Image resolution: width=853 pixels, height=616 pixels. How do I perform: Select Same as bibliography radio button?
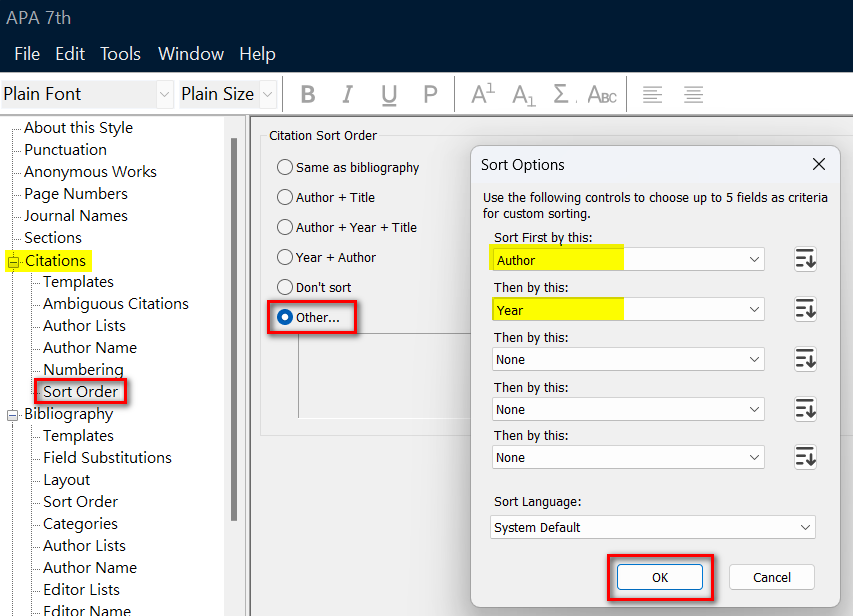pos(285,167)
